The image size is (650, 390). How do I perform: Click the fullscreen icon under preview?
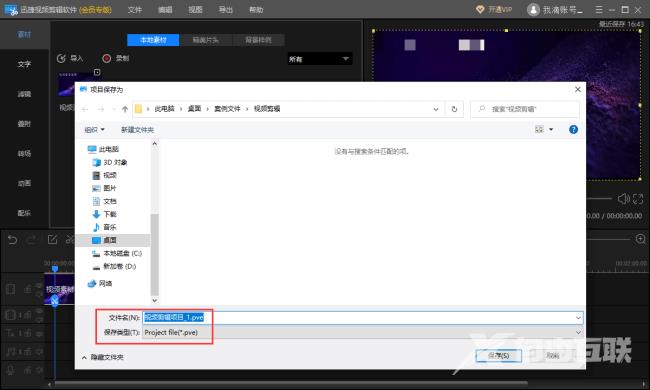coord(638,199)
